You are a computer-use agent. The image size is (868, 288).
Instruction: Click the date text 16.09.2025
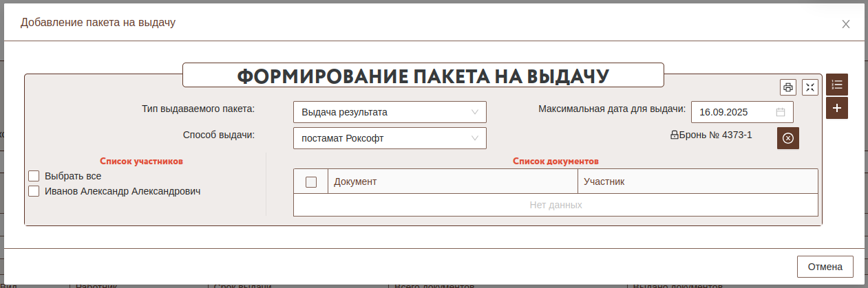click(x=723, y=112)
